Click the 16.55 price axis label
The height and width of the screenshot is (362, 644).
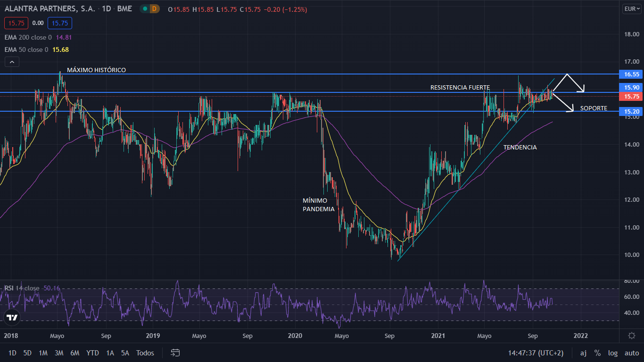631,74
